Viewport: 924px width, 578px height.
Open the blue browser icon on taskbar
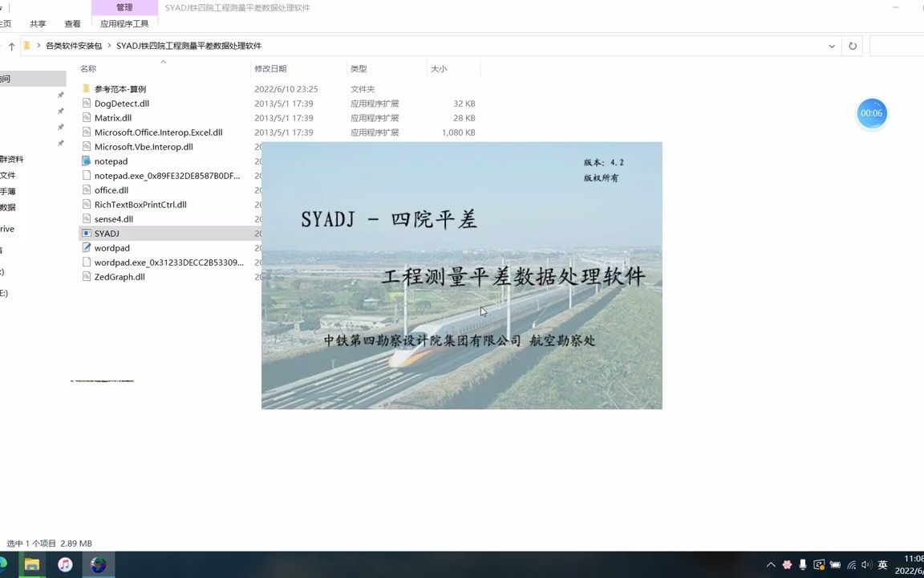[x=98, y=565]
